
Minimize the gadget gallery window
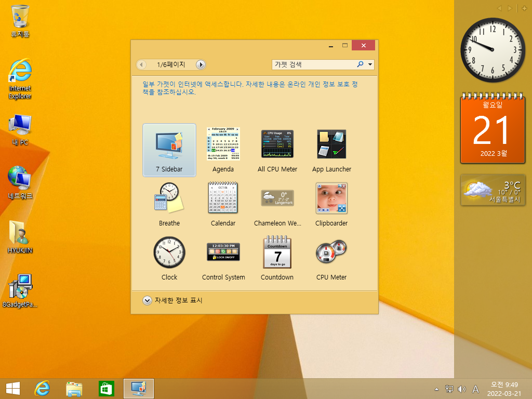[x=331, y=46]
